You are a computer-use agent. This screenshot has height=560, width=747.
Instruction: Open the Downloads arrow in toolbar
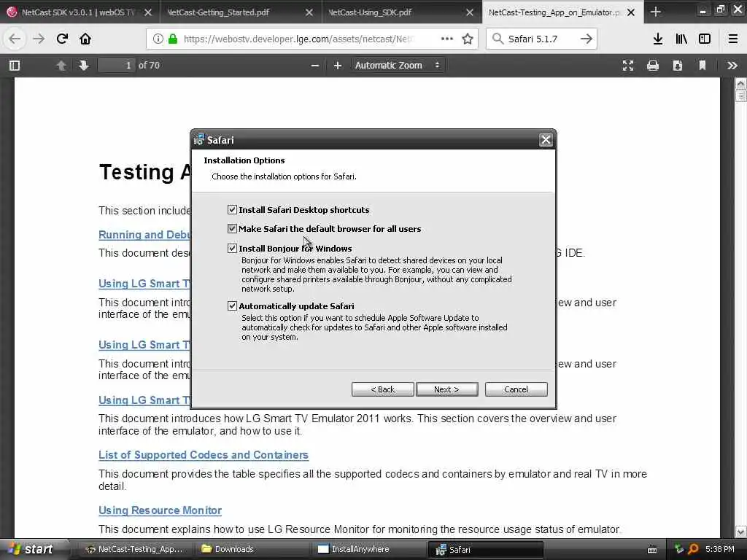point(658,39)
